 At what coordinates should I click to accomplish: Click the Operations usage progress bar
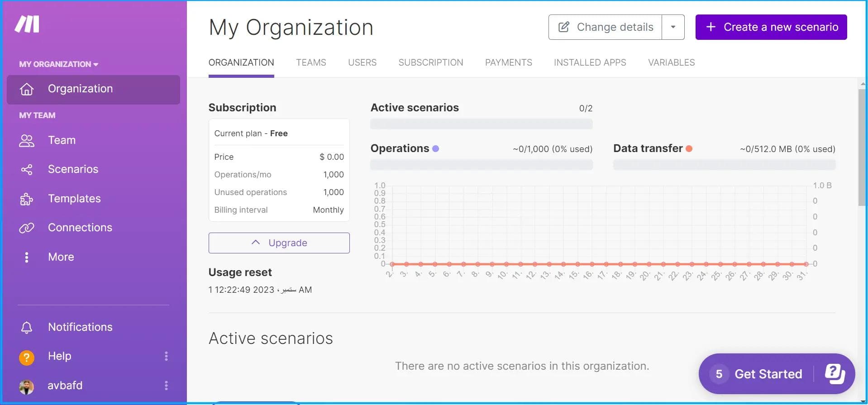click(x=481, y=165)
